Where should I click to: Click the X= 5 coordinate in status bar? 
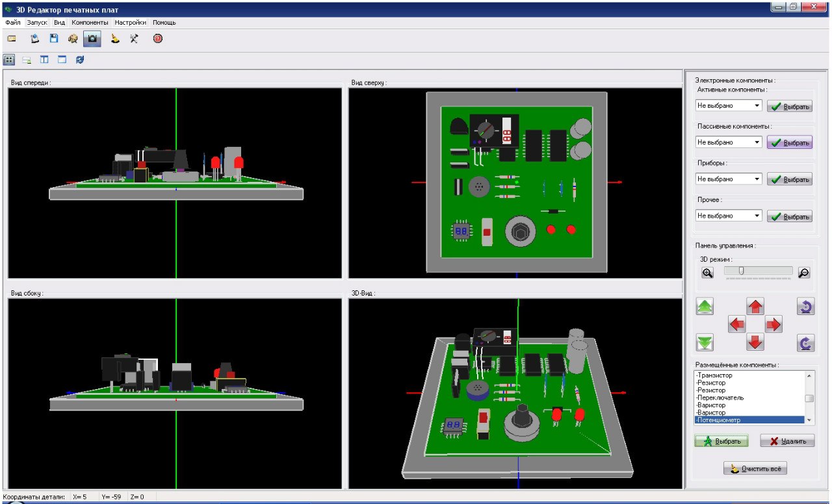pyautogui.click(x=81, y=497)
